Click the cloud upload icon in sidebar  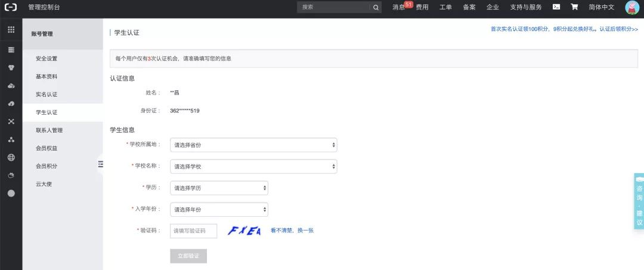tap(11, 103)
